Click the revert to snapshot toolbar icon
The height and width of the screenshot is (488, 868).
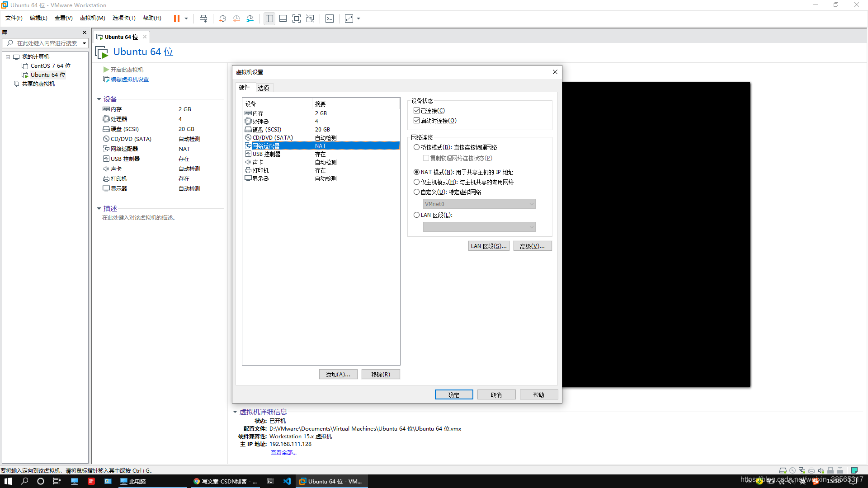click(236, 19)
